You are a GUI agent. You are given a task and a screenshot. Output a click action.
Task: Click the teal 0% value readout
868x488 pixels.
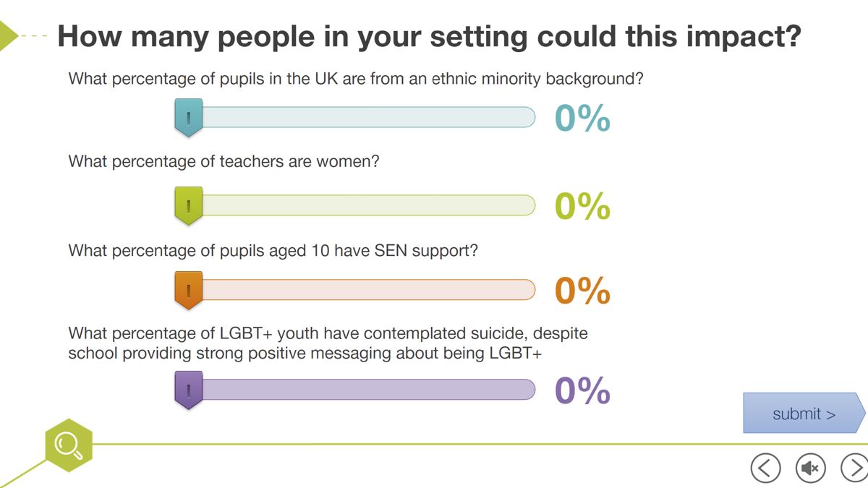(582, 118)
